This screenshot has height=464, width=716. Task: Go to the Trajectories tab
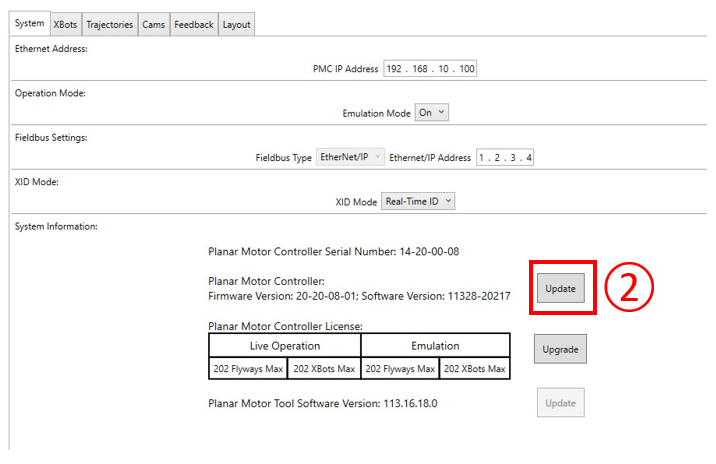click(109, 24)
